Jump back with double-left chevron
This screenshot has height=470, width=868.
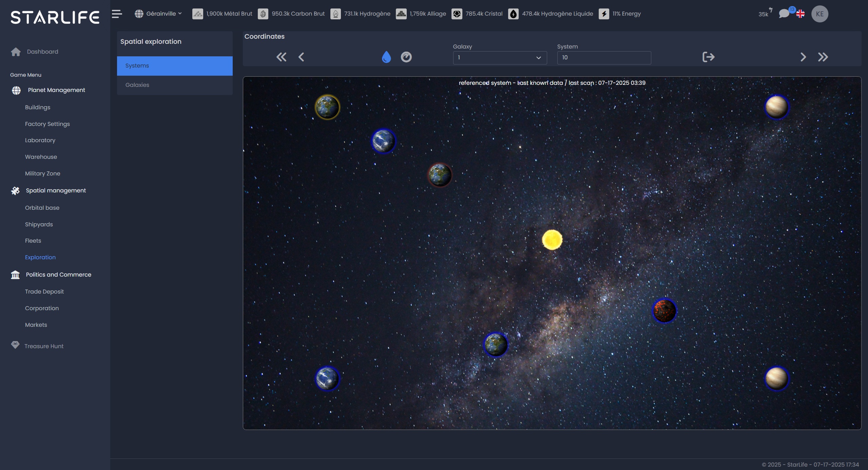[x=281, y=57]
